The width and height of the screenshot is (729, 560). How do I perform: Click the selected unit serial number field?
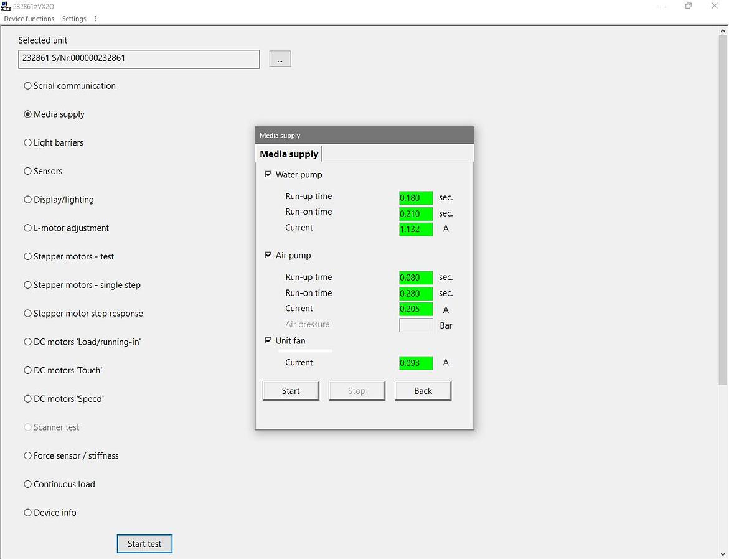139,59
